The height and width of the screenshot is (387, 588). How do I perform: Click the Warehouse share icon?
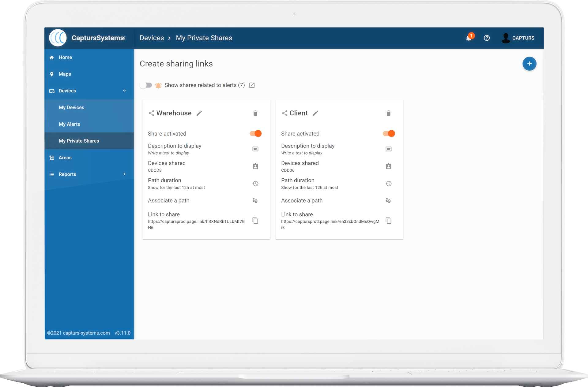point(151,113)
